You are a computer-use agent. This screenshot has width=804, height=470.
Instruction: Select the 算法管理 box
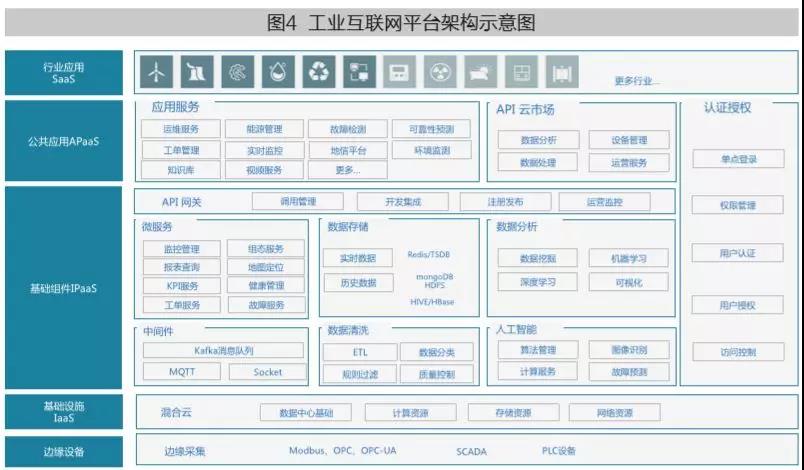tap(538, 350)
